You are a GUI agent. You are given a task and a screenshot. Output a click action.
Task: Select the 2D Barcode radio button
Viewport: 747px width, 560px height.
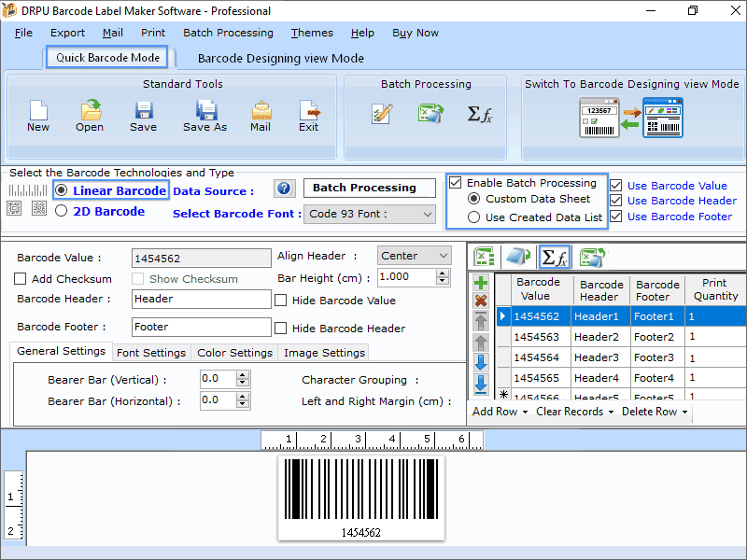61,211
